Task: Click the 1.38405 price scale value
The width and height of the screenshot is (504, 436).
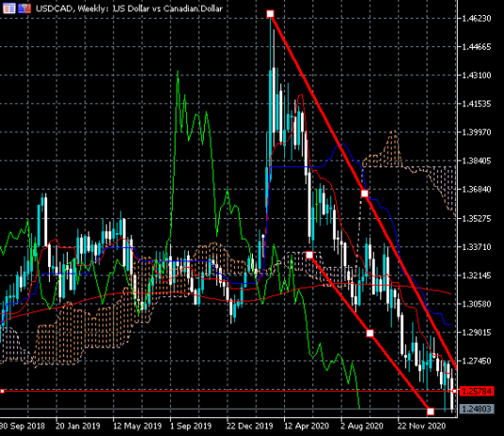Action: (x=477, y=160)
